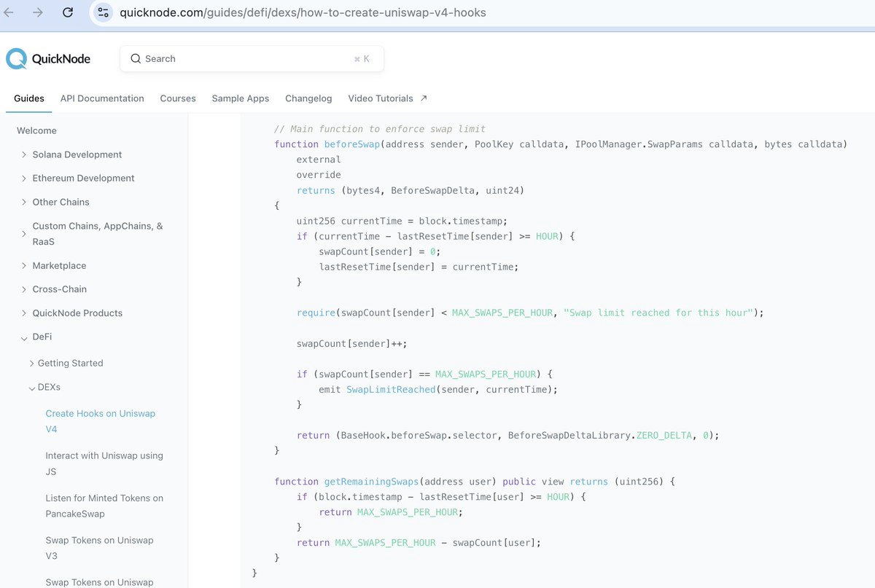Select Welcome in the sidebar
This screenshot has width=875, height=588.
tap(36, 130)
